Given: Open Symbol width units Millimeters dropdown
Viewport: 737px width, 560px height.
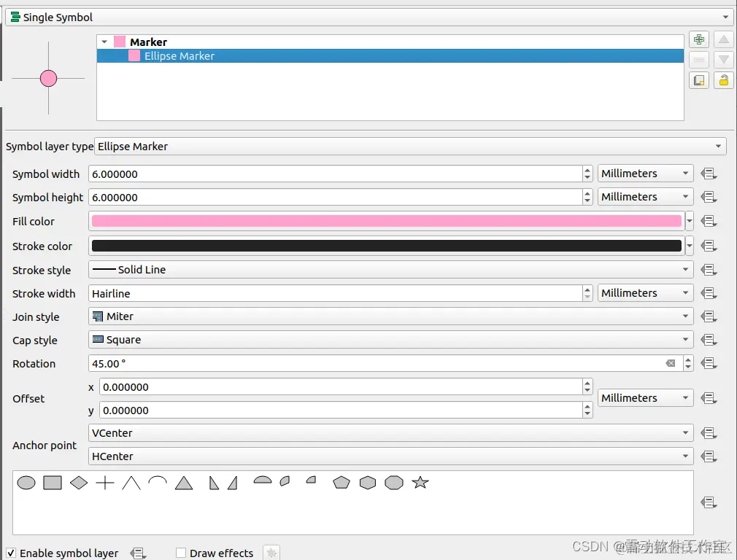Looking at the screenshot, I should click(x=645, y=174).
